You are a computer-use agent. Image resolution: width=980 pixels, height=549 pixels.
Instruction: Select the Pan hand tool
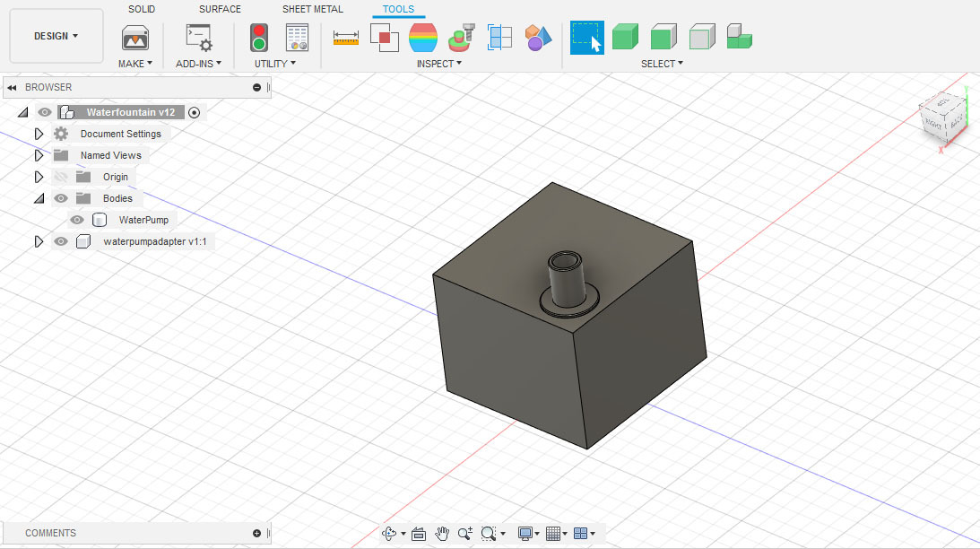click(x=442, y=534)
